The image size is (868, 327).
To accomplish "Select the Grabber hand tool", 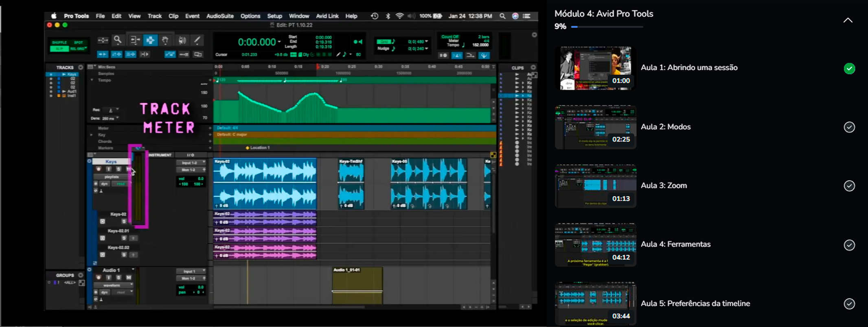I will click(165, 40).
